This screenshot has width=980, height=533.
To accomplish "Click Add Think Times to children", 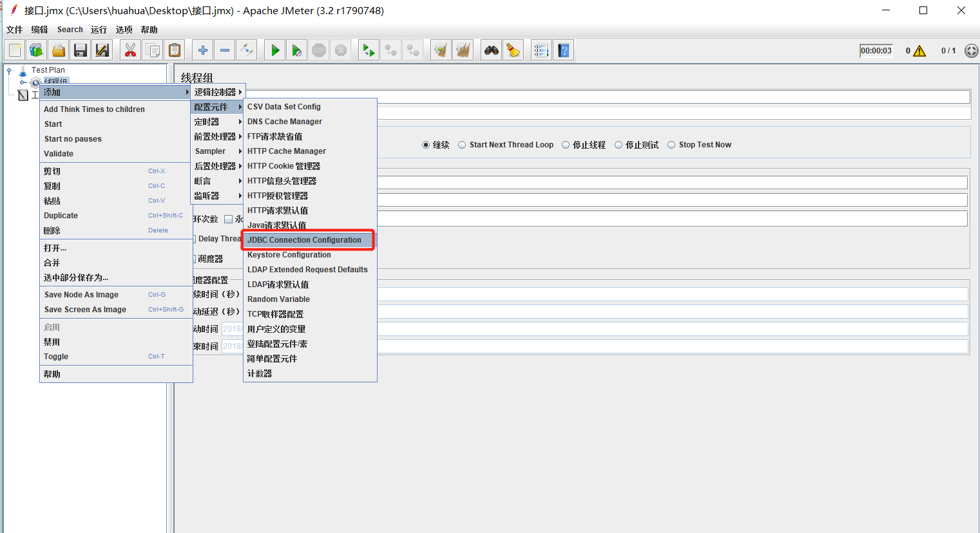I will point(94,109).
